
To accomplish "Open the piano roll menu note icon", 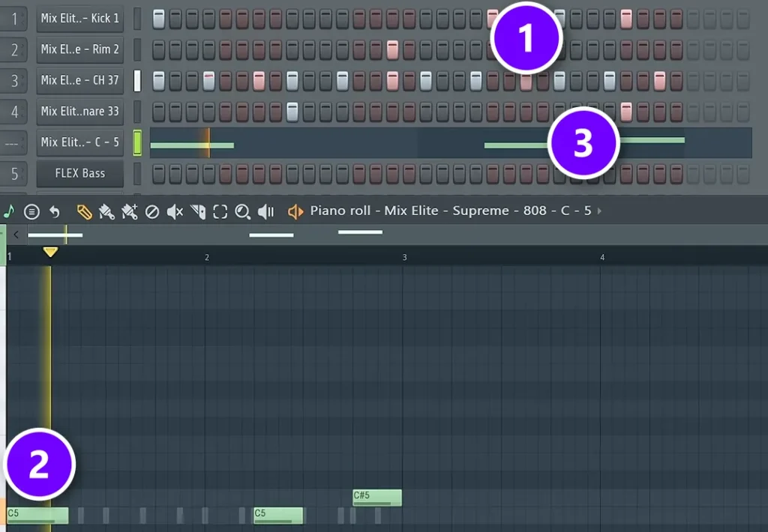I will (x=9, y=211).
